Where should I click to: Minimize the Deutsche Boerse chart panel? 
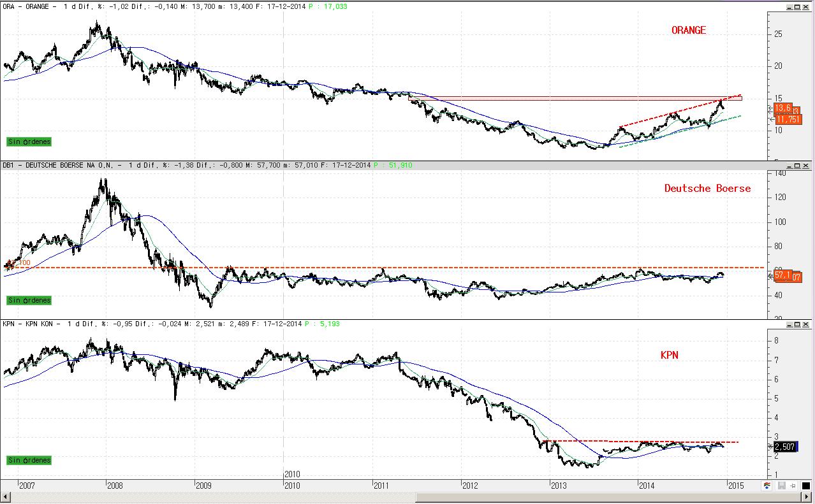point(789,166)
